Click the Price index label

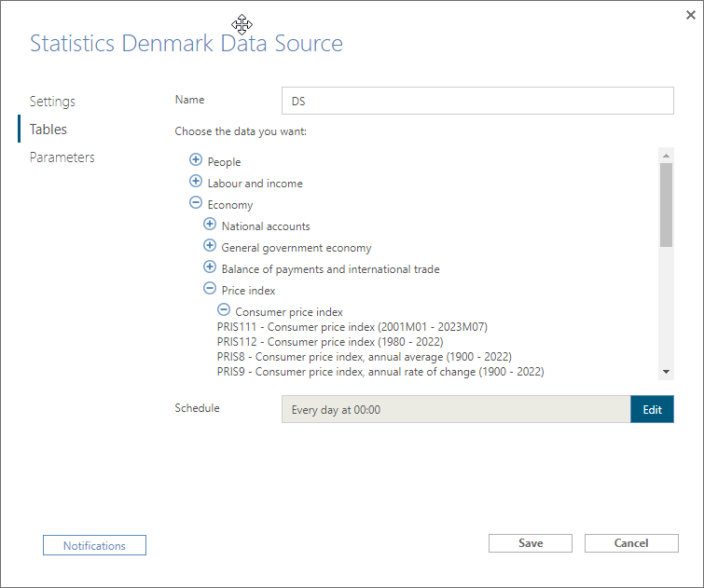[x=248, y=291]
